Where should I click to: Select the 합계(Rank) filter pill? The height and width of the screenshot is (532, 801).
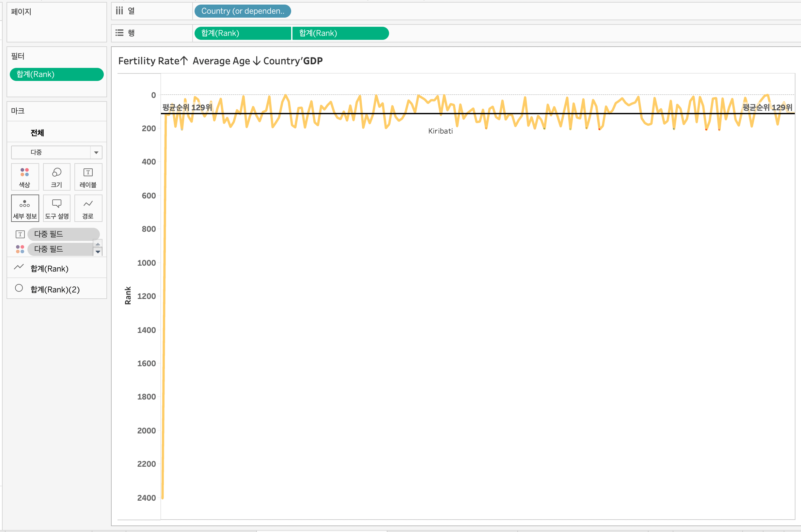click(57, 74)
